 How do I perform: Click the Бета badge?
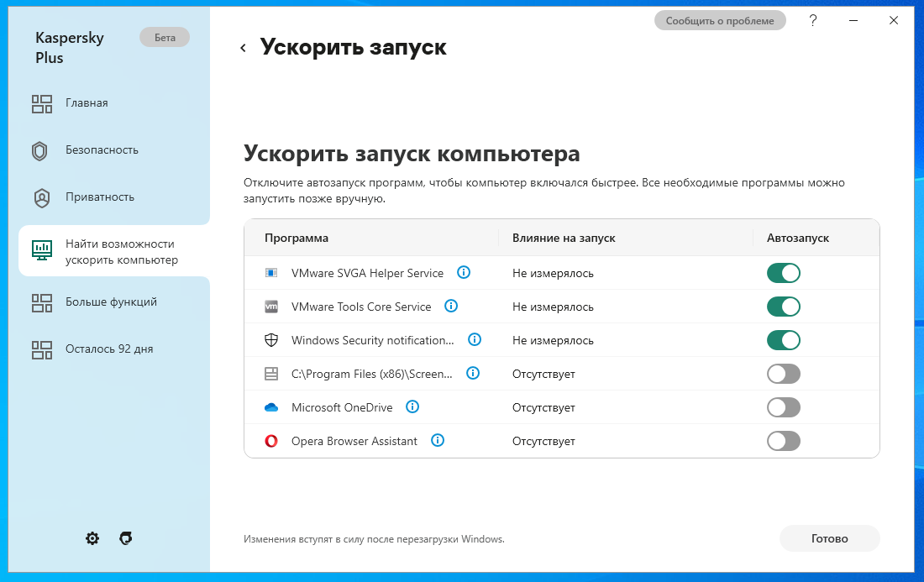[165, 37]
